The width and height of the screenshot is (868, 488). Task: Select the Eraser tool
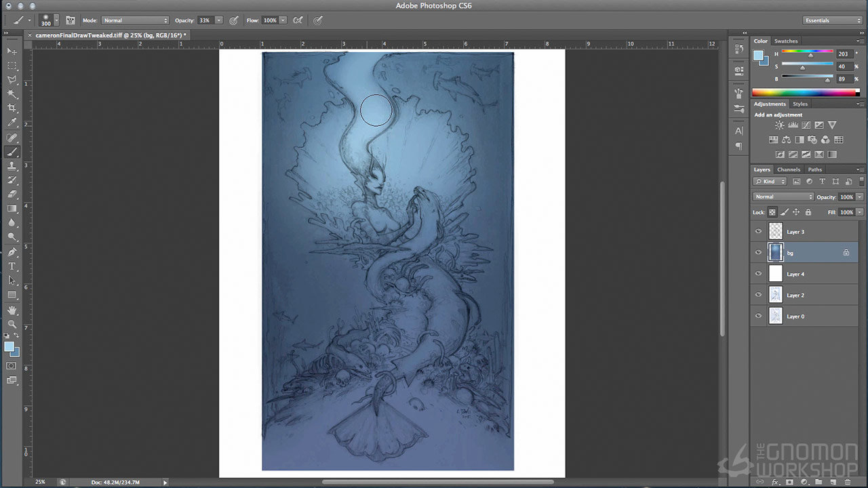click(12, 195)
